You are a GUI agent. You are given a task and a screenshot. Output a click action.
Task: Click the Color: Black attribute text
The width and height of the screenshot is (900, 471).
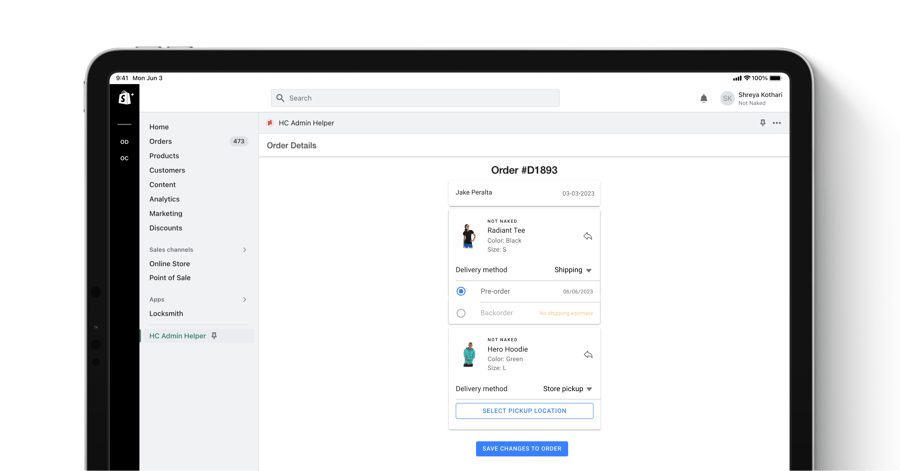(x=505, y=241)
